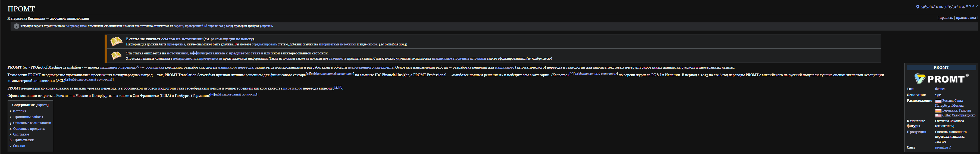Click the «Сан-Франциско» link in the infobox
The image size is (980, 154).
coord(964,115)
